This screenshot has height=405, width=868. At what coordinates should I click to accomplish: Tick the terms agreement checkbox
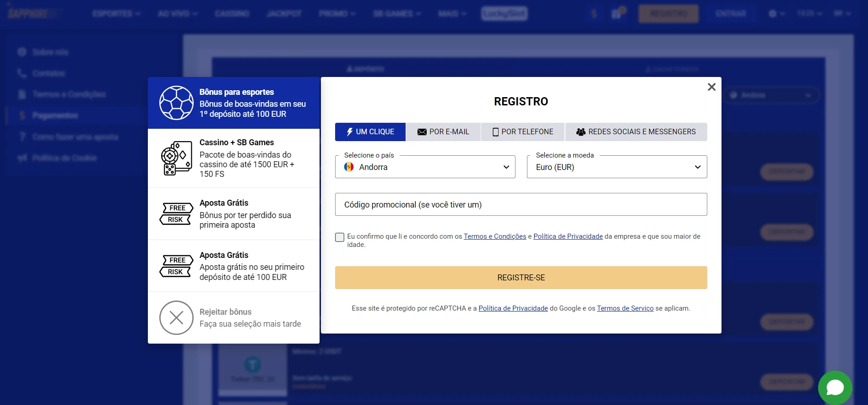[340, 237]
